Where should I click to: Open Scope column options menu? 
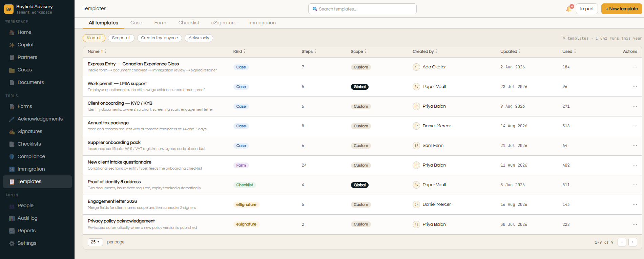tap(366, 51)
